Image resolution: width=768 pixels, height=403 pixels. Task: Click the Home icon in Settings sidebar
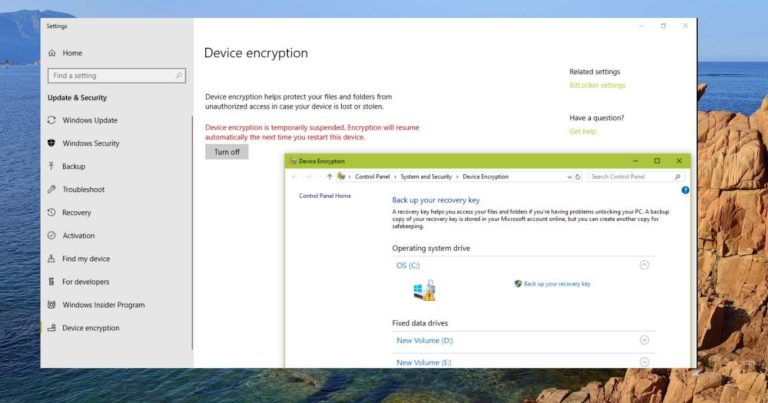tap(52, 53)
